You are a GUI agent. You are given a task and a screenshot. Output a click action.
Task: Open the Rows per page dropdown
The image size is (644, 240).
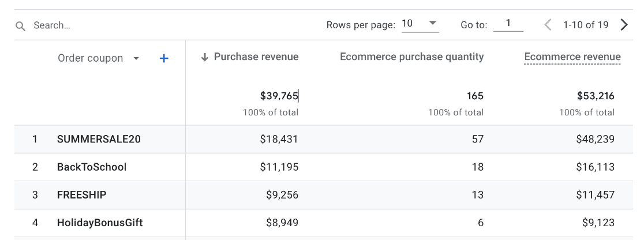pos(420,24)
